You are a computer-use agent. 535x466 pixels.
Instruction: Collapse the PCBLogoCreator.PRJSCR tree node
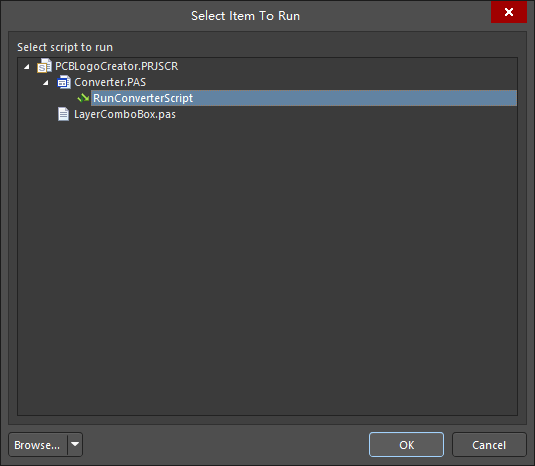[x=27, y=67]
